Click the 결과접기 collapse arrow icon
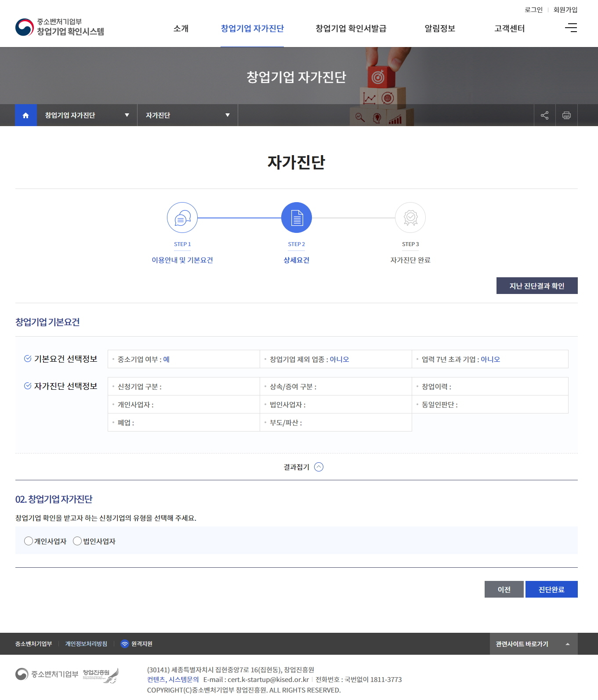 tap(319, 467)
